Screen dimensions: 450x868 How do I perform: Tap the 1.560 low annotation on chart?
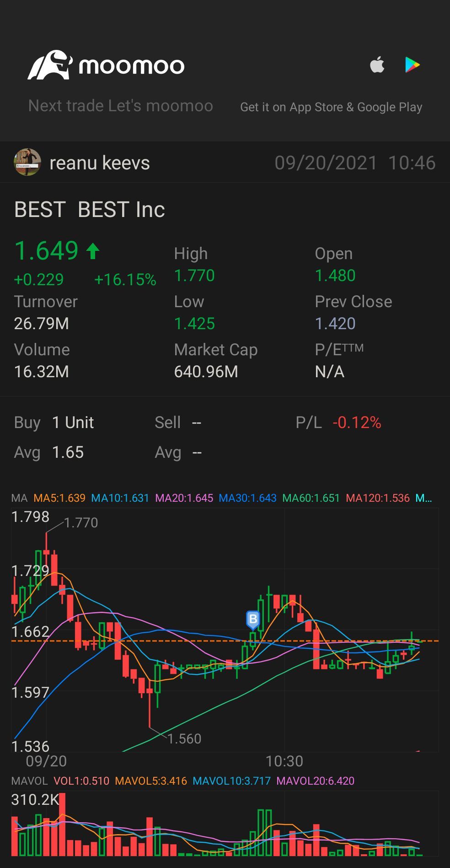pos(184,739)
